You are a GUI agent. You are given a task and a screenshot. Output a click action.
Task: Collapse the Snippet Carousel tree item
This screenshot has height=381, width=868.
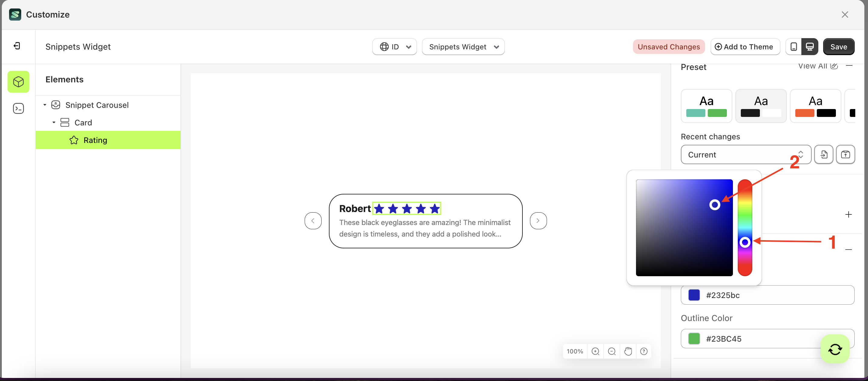(x=45, y=105)
